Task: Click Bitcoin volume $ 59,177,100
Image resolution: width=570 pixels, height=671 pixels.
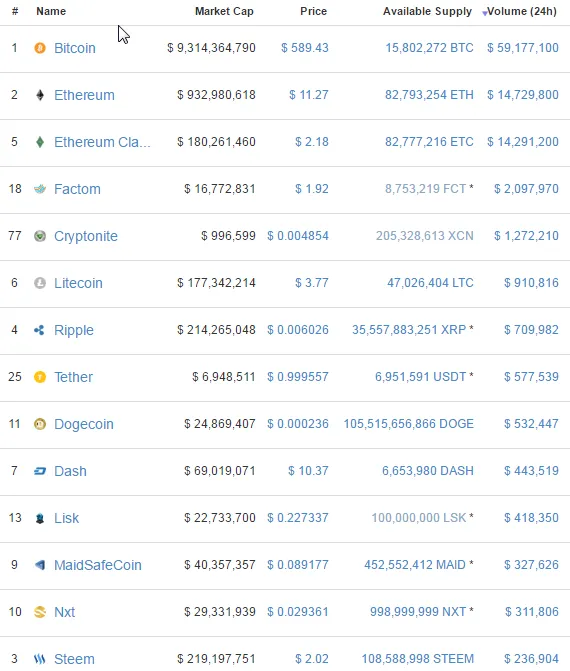Action: [522, 48]
